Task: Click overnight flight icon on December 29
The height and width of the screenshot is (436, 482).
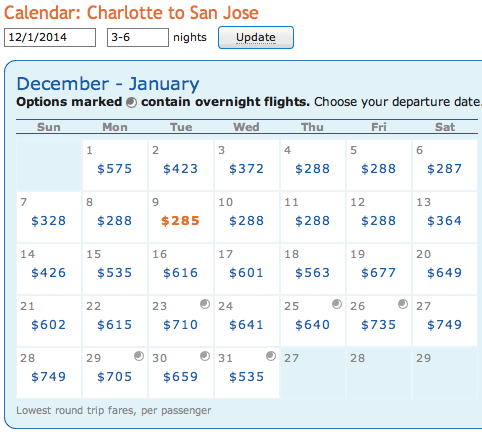Action: [139, 356]
